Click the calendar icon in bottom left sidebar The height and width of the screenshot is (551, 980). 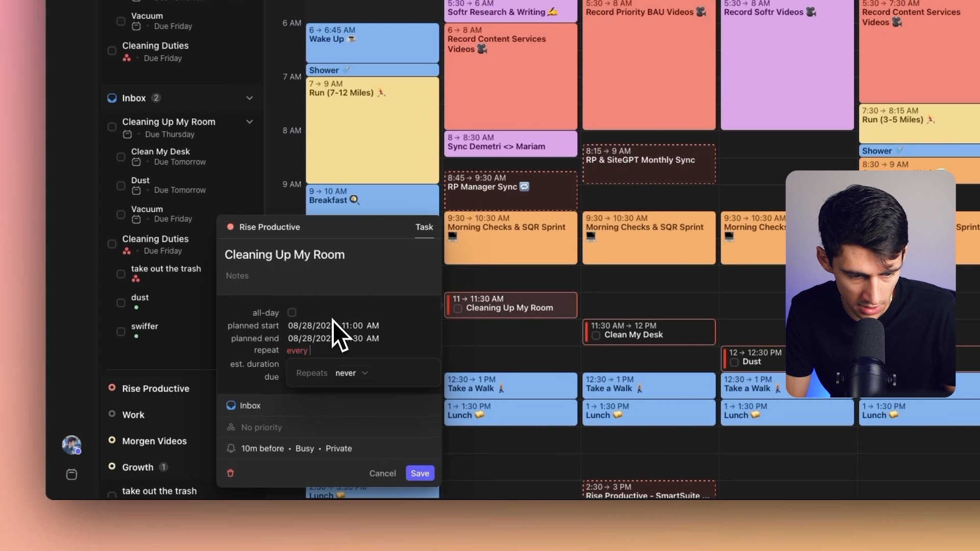(71, 474)
